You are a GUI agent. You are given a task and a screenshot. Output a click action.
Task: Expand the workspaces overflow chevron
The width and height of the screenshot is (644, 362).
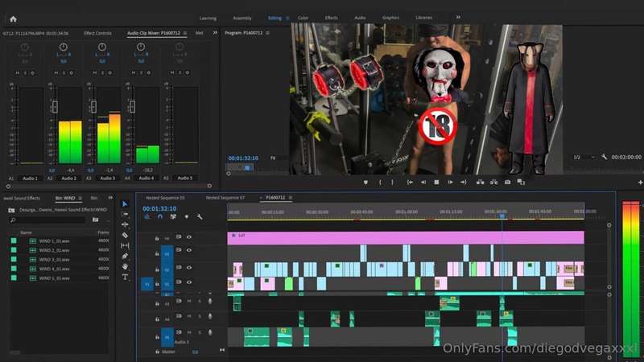[458, 17]
